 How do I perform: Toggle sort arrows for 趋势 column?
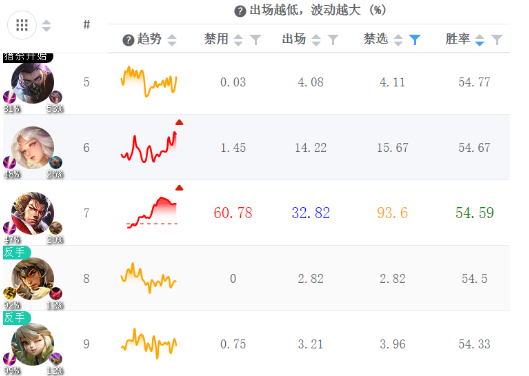(172, 40)
